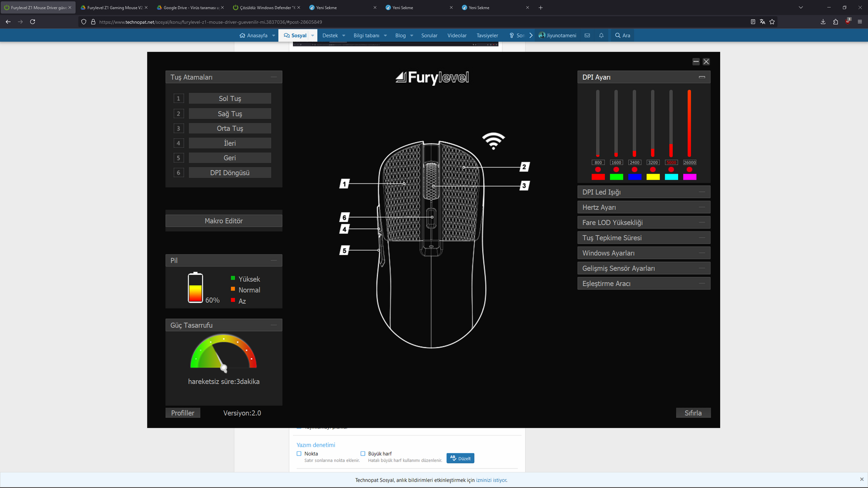Open the inbox envelope icon

point(587,36)
